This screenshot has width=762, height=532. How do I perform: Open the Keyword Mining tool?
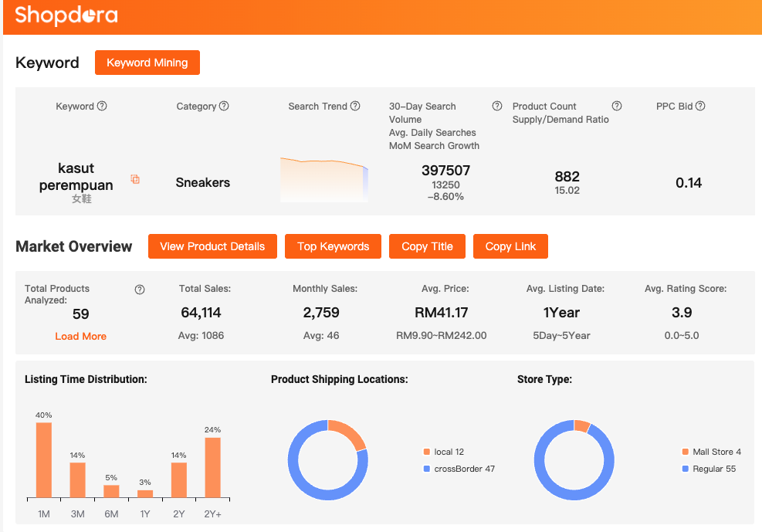(147, 63)
